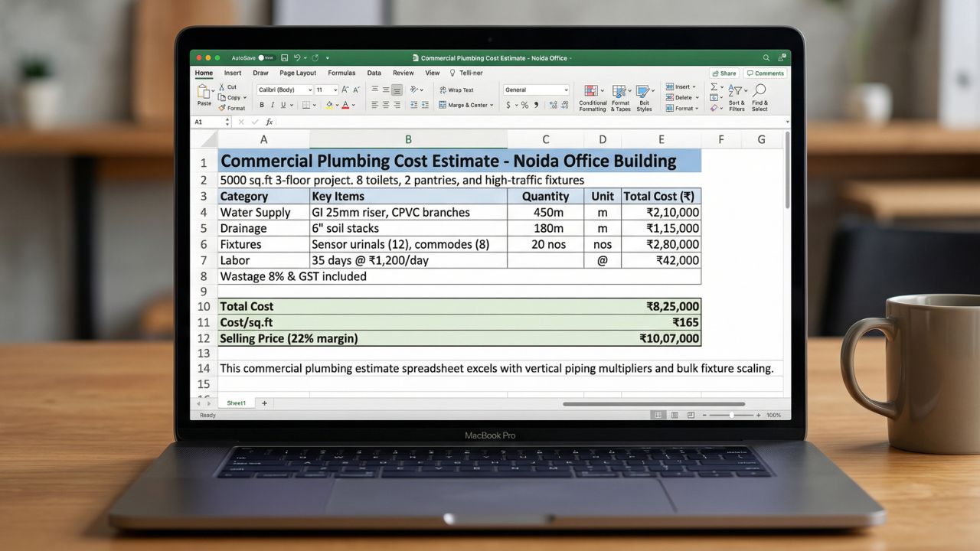Open the font size dropdown
The width and height of the screenshot is (980, 551).
[x=335, y=89]
